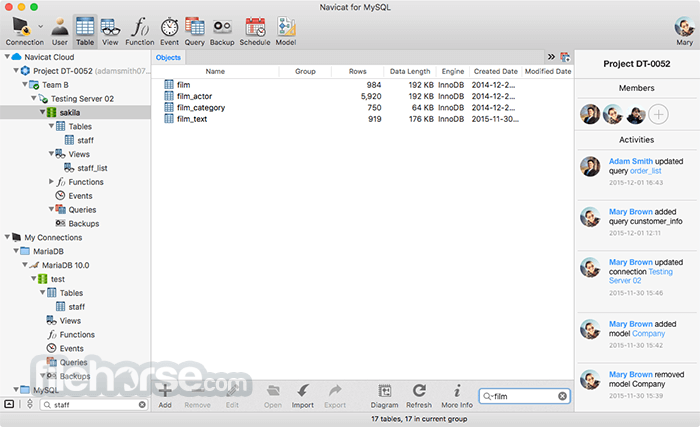Click the staff tree filter field
The image size is (700, 427).
pos(94,405)
